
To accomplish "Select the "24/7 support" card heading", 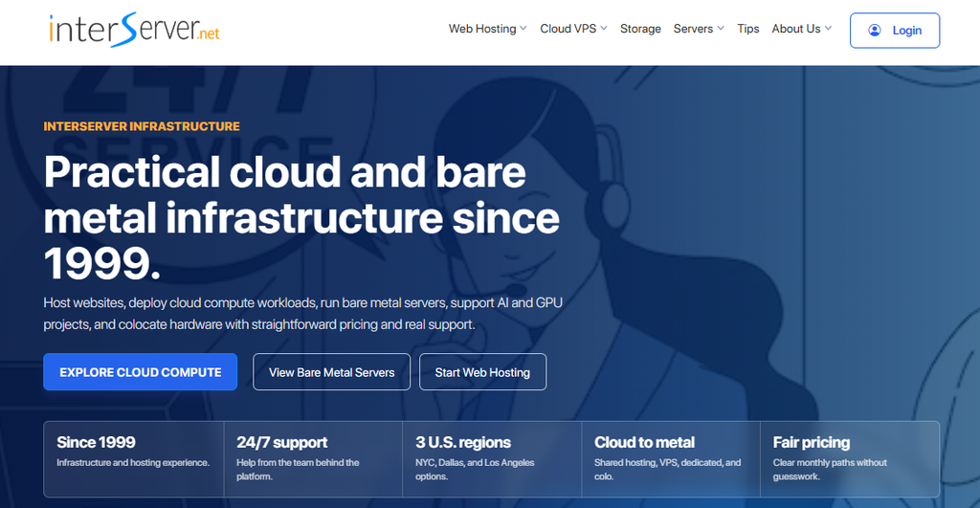I will click(x=282, y=442).
